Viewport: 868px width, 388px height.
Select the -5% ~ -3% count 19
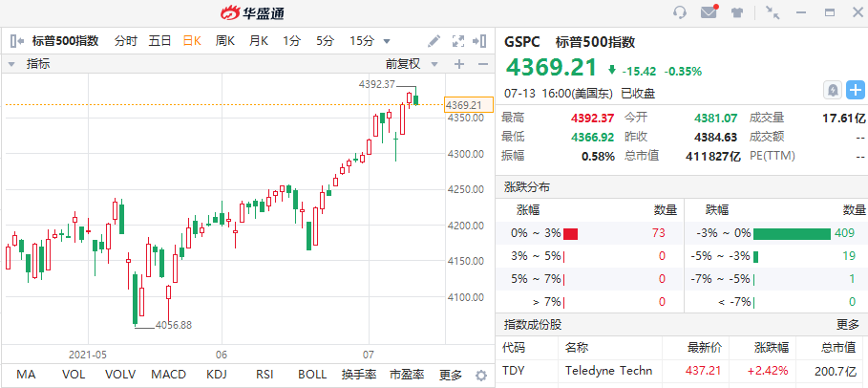coord(849,256)
